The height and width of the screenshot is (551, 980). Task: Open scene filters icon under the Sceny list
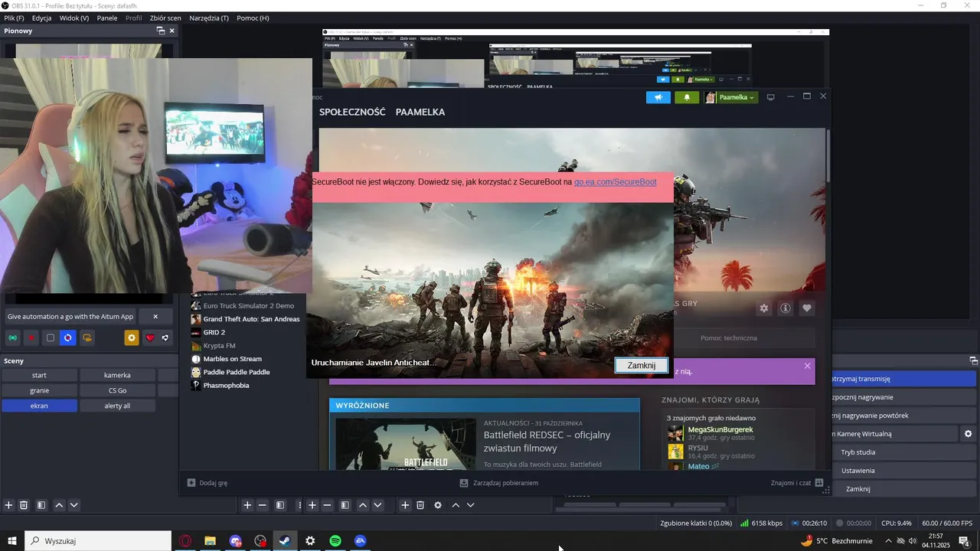tap(41, 505)
